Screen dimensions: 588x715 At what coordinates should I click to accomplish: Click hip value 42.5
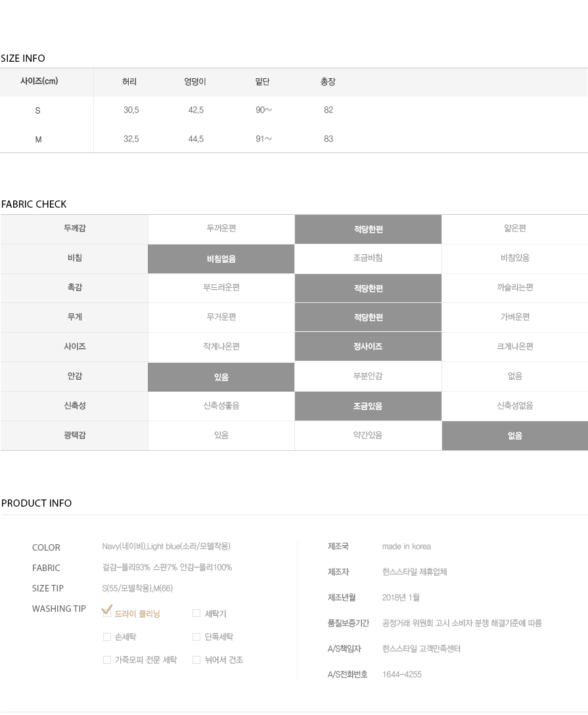196,110
